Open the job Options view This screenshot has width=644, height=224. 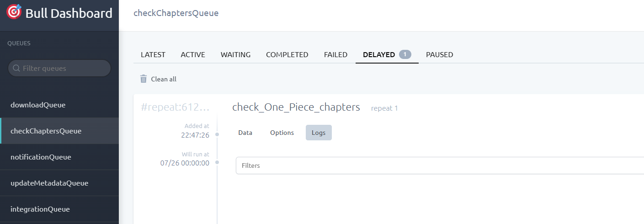pyautogui.click(x=282, y=133)
